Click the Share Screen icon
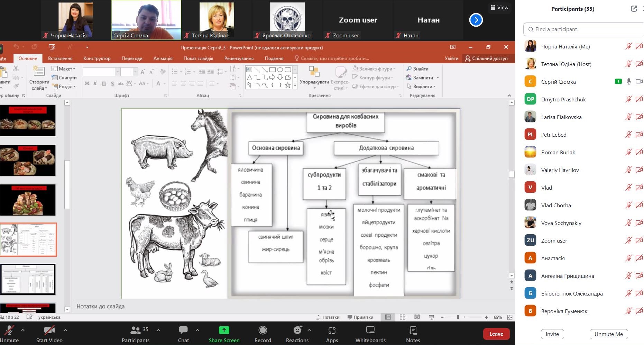The width and height of the screenshot is (644, 345). pos(224,330)
